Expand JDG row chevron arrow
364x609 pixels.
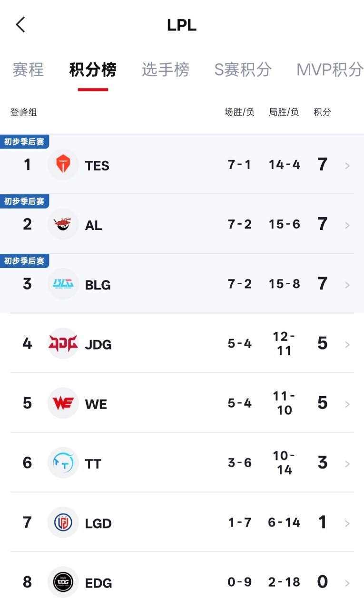click(347, 345)
